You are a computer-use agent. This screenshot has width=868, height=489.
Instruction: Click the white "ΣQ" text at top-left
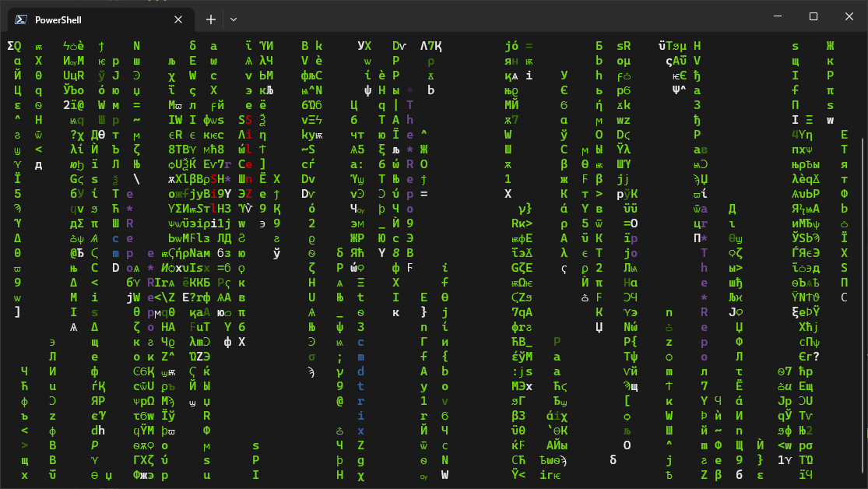click(14, 46)
